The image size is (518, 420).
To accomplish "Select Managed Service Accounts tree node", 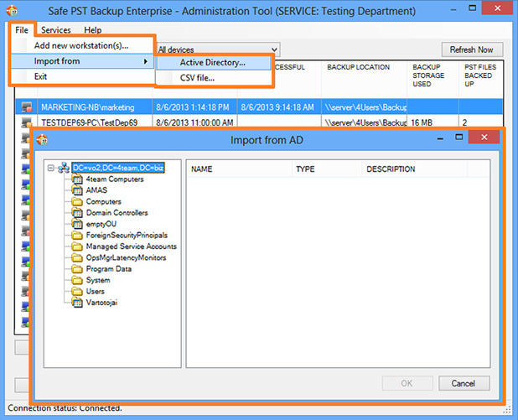I will (131, 246).
